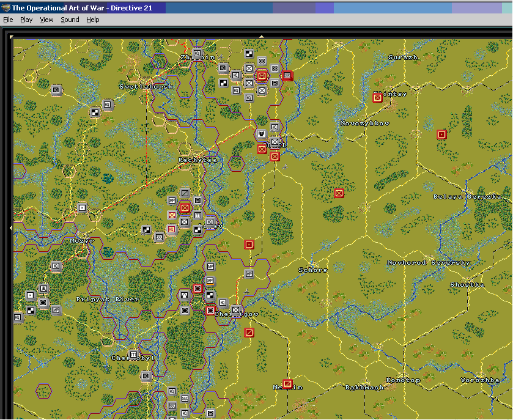Click the scroll arrow on top map edge
The width and height of the screenshot is (513, 420).
(x=262, y=37)
